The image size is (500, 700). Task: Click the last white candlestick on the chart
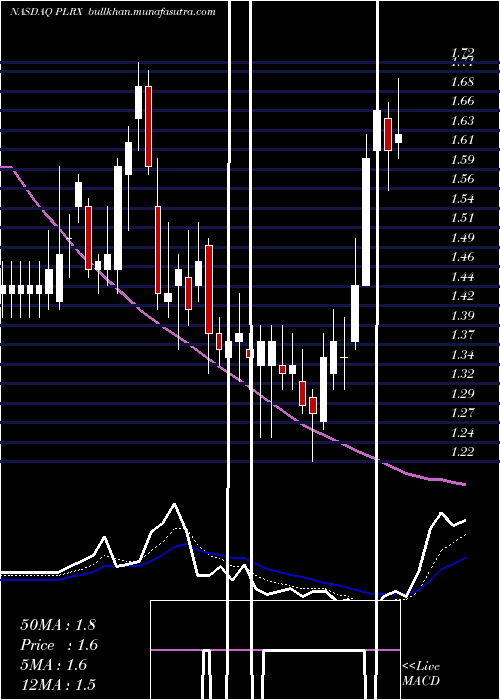click(398, 138)
